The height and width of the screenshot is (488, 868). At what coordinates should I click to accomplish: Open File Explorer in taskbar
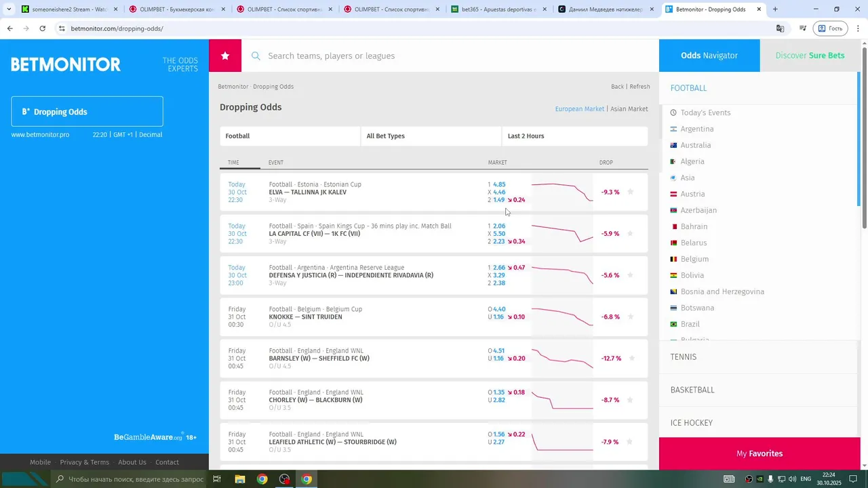pyautogui.click(x=239, y=479)
